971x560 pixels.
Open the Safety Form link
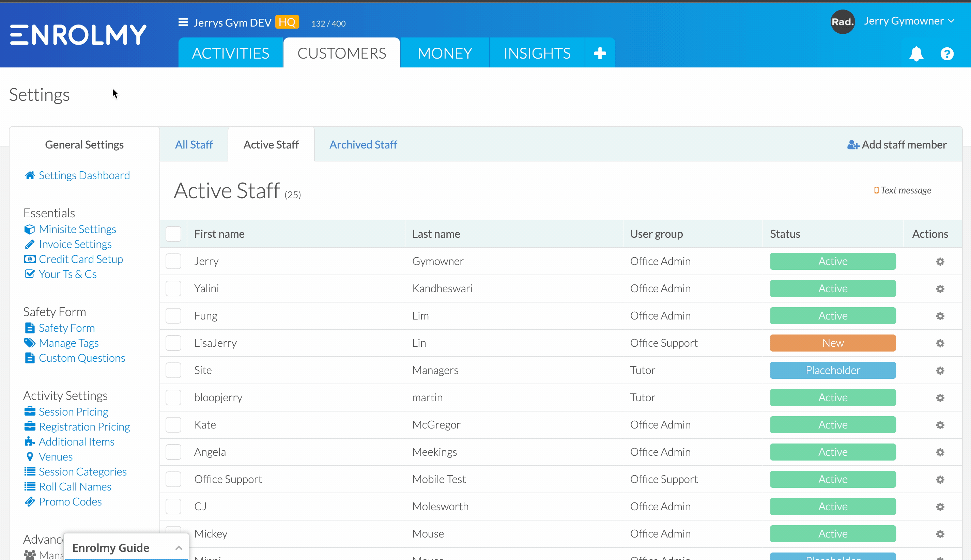[66, 328]
